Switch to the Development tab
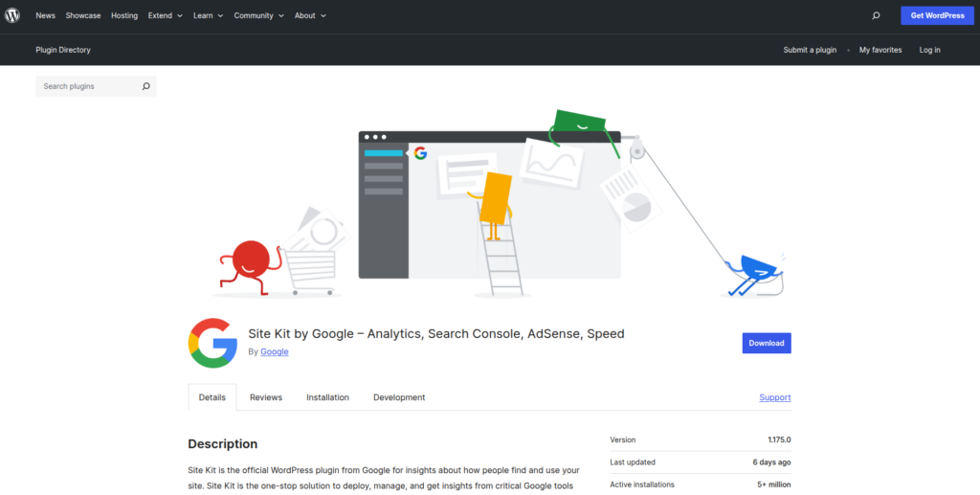980x495 pixels. [399, 397]
